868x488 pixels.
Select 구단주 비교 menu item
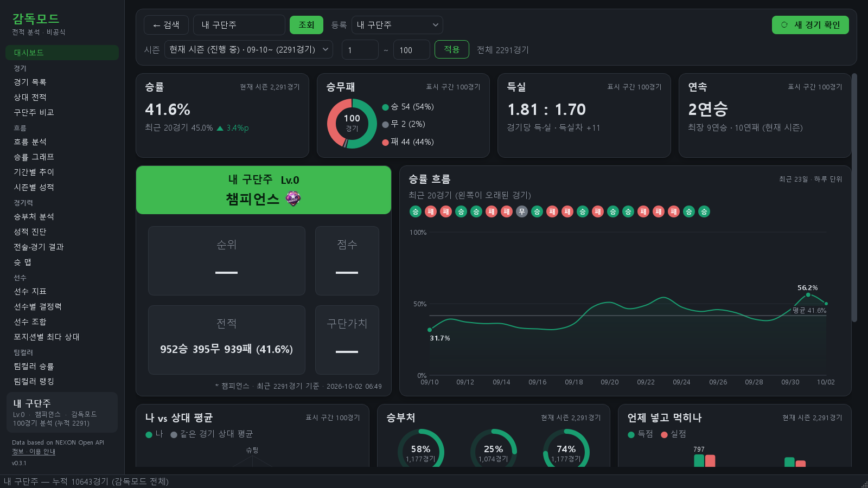pos(62,112)
